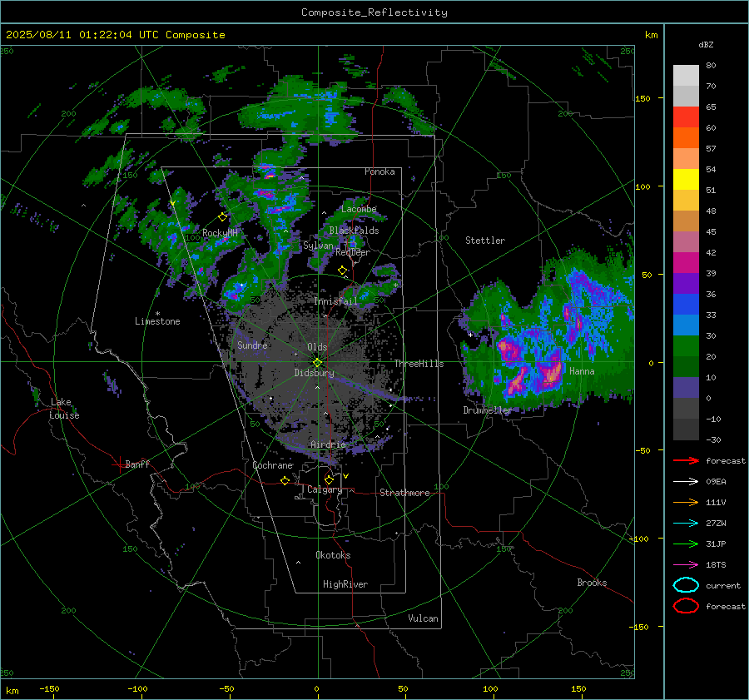Select the cyan current ellipse symbol
The image size is (749, 700).
[686, 585]
